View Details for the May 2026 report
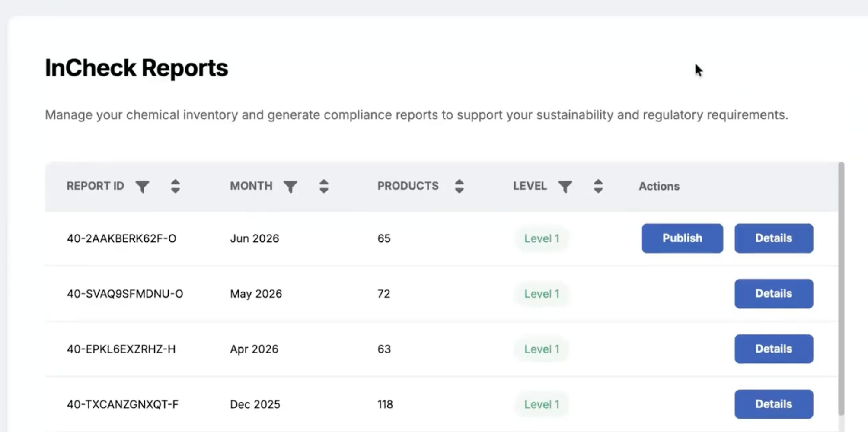Screen dimensions: 868x432 (774, 294)
